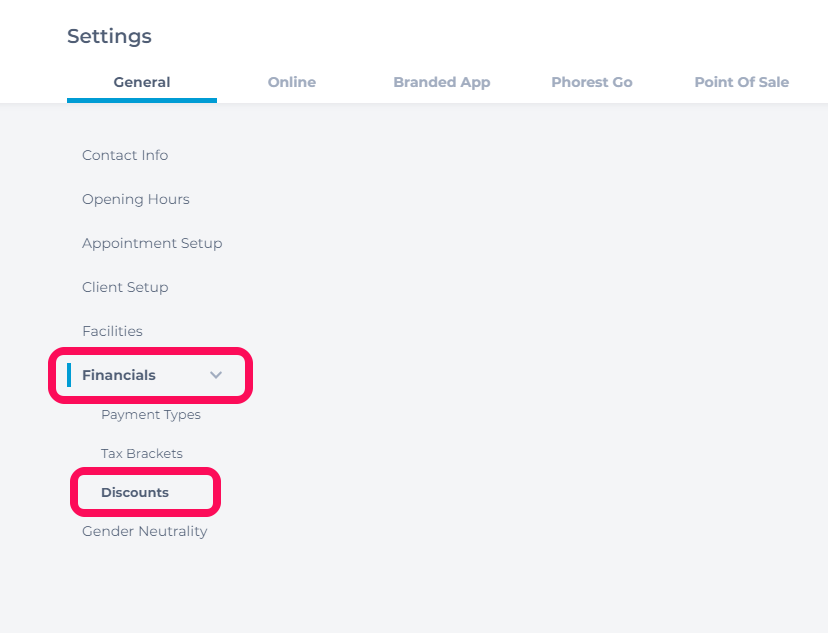Select the General tab
This screenshot has height=633, width=828.
[x=142, y=82]
